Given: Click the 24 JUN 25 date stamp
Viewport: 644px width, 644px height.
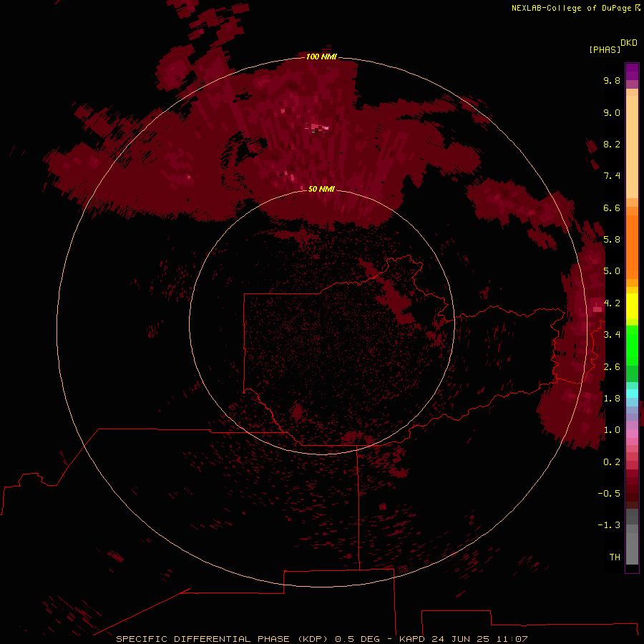Looking at the screenshot, I should (461, 639).
